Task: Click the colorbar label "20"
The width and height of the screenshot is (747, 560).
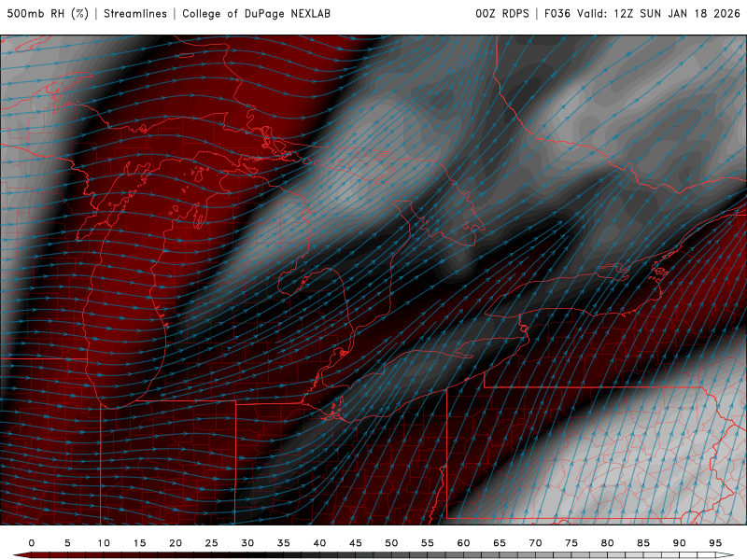Action: pyautogui.click(x=176, y=543)
